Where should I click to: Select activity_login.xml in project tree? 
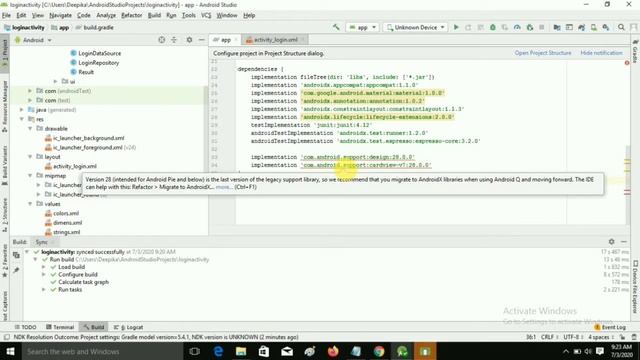(75, 166)
